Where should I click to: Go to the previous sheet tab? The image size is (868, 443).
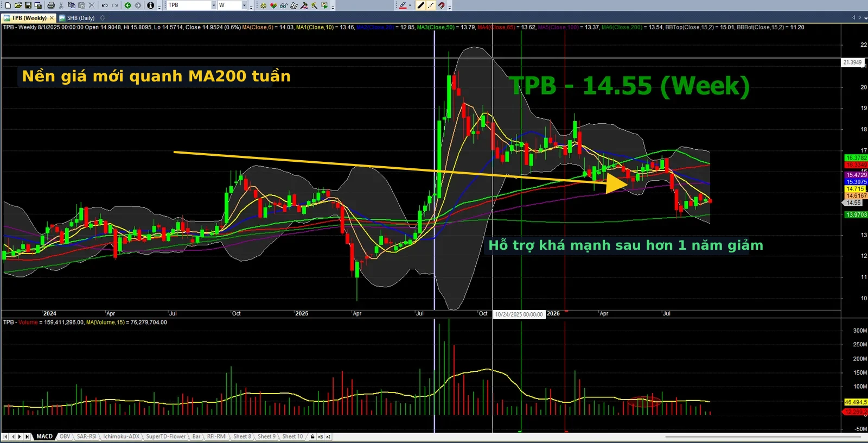(13, 436)
